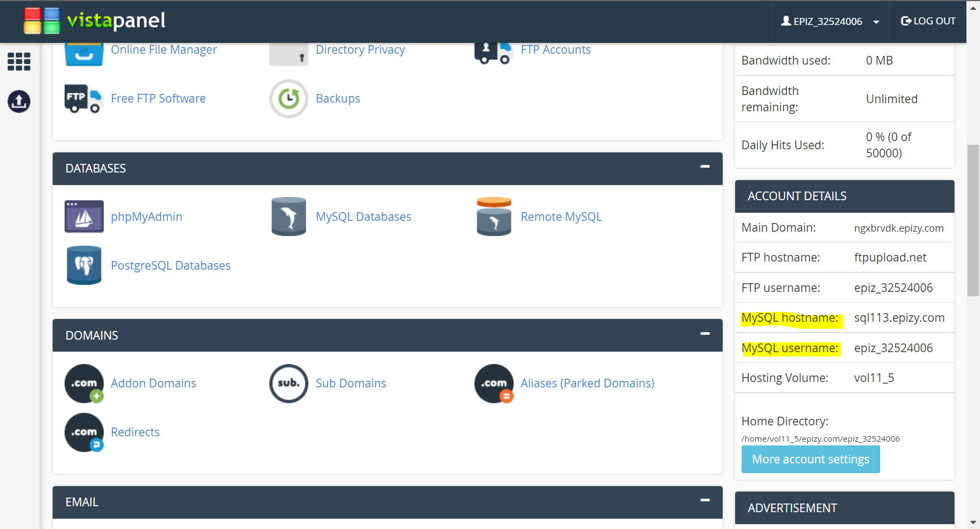This screenshot has height=529, width=980.
Task: Open the grid menu icon in sidebar
Action: tap(19, 61)
